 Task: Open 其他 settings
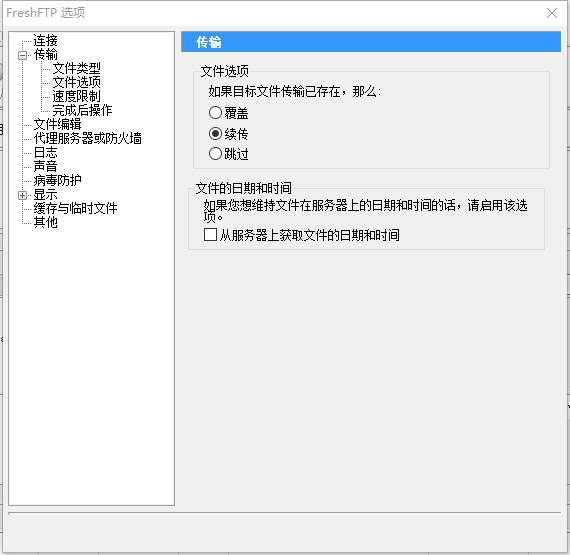45,222
